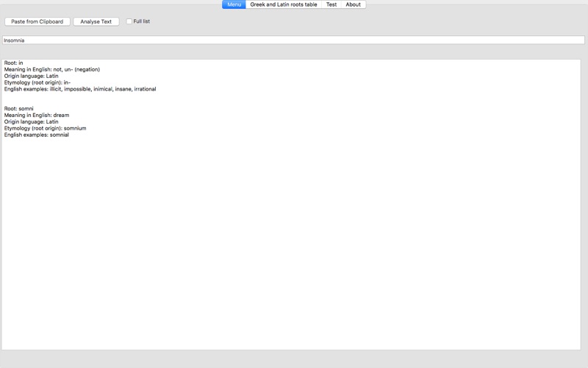
Task: Switch to the Menu tab
Action: [234, 4]
